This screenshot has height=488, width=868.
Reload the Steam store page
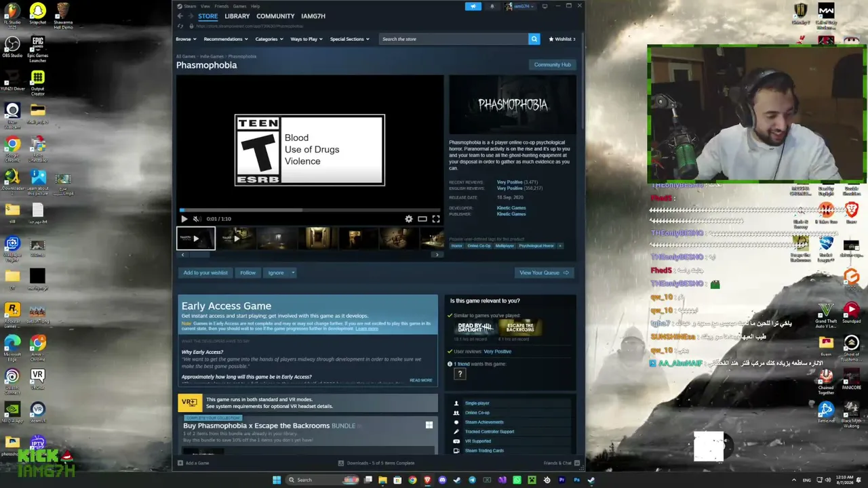tap(180, 26)
